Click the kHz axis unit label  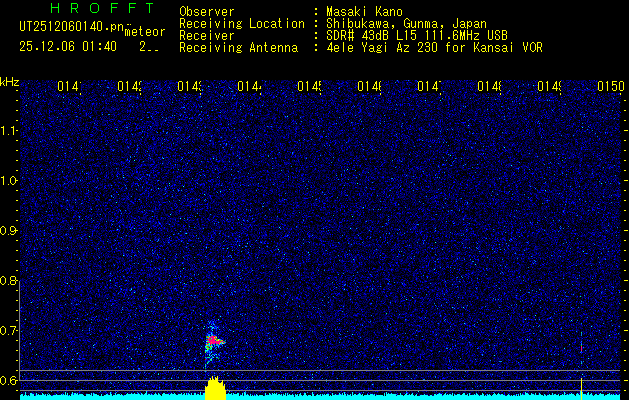pos(9,82)
